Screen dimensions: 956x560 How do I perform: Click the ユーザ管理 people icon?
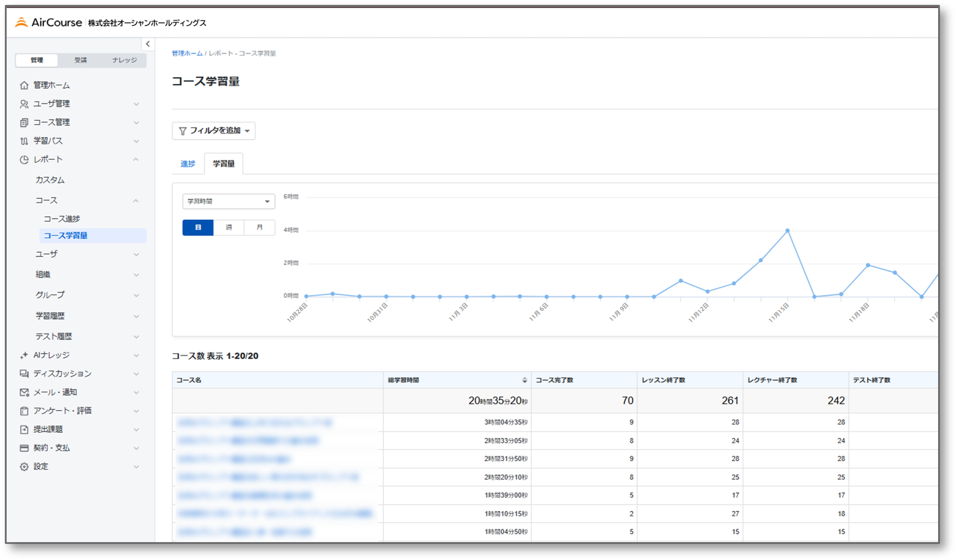(x=24, y=104)
